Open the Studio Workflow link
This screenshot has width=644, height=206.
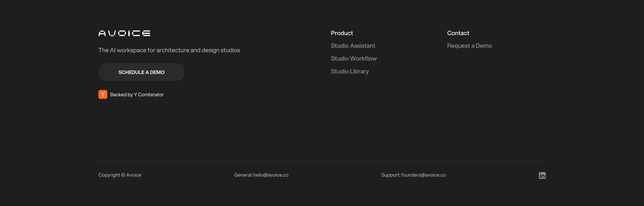point(354,58)
